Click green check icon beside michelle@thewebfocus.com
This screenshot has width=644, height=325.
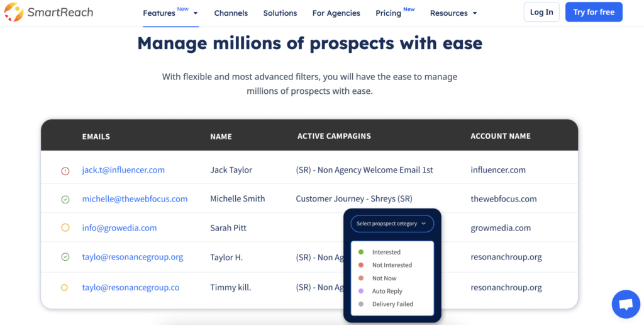coord(65,200)
